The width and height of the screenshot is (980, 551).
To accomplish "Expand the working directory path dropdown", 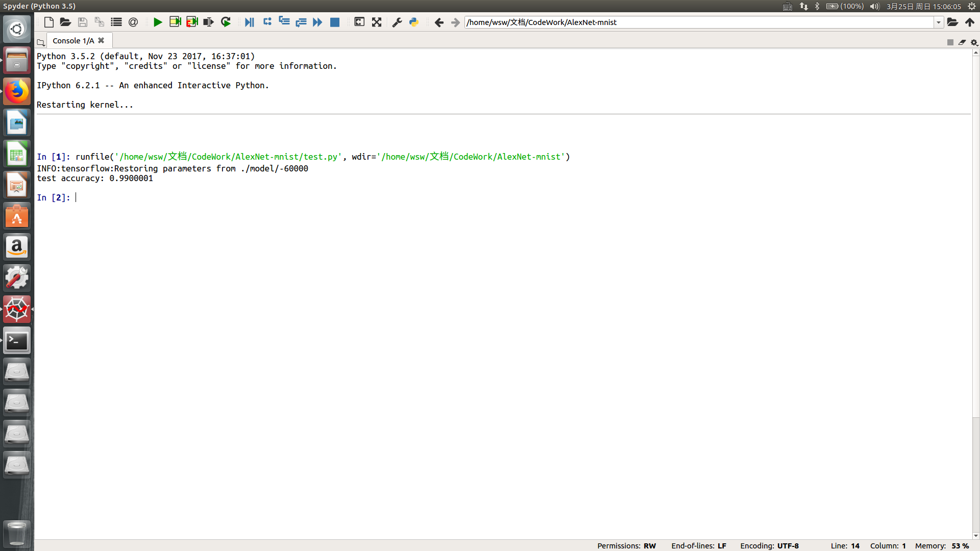I will pos(938,22).
